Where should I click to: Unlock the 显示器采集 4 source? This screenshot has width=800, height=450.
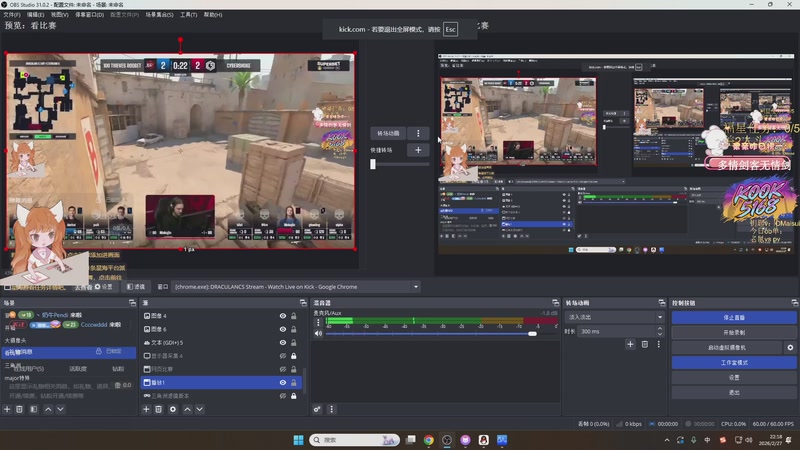pyautogui.click(x=294, y=356)
